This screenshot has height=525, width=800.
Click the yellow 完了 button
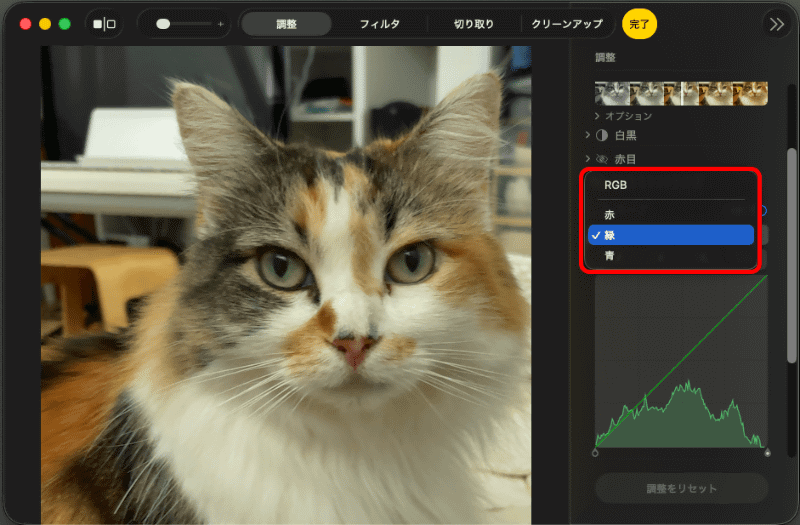pyautogui.click(x=639, y=24)
